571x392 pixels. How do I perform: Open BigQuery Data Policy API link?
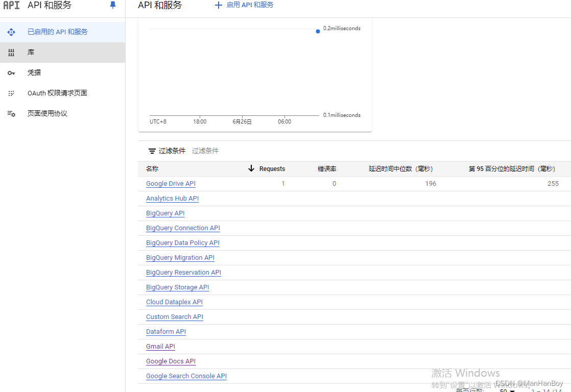[x=183, y=243]
